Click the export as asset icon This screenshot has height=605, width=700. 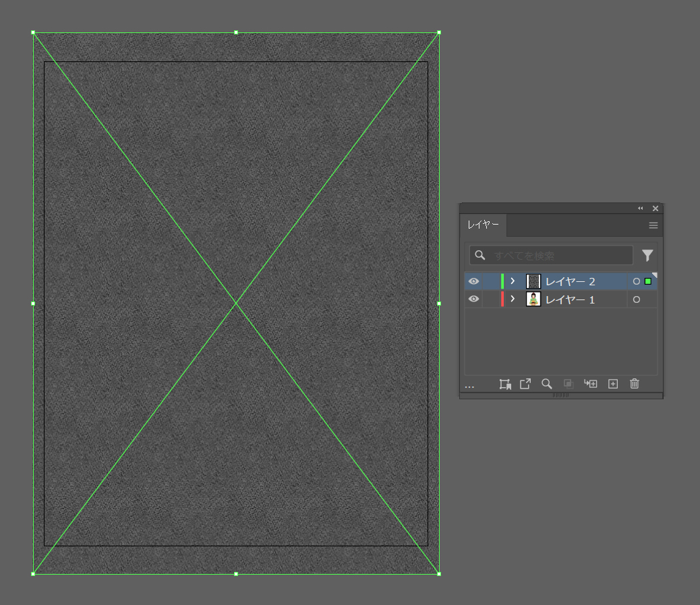pos(525,384)
